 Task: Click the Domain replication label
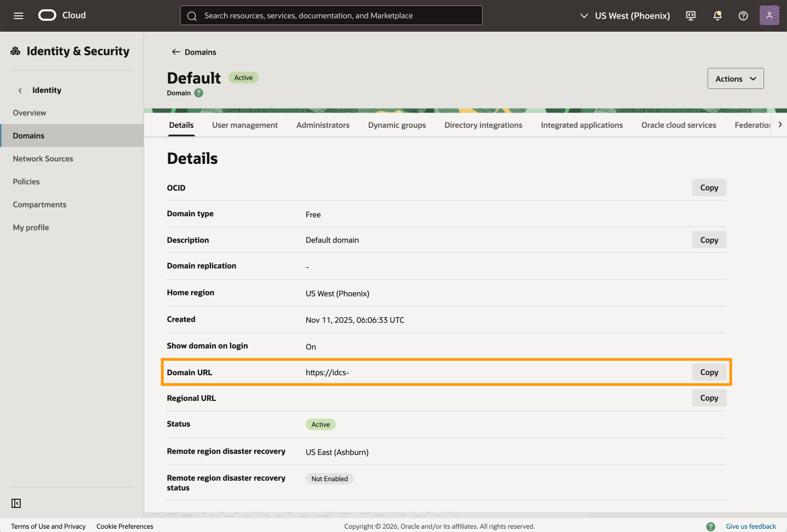click(202, 266)
